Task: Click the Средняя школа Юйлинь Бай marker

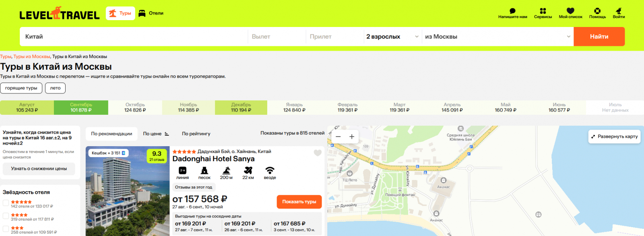Action: point(461,129)
